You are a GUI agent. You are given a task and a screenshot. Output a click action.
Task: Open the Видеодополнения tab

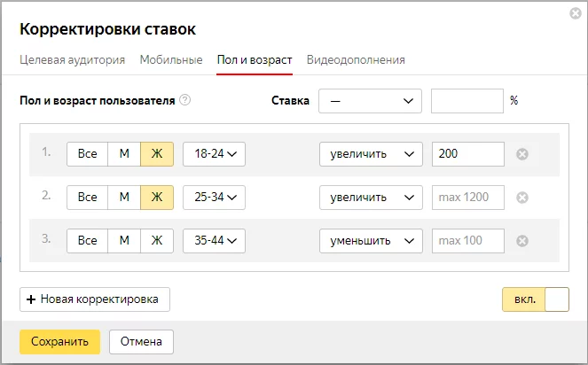tap(356, 60)
